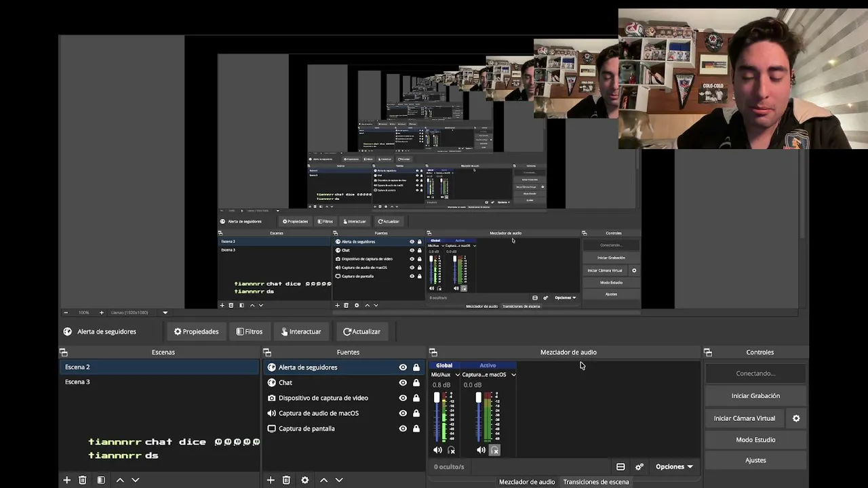The height and width of the screenshot is (488, 868).
Task: Click the Conectando... stream button
Action: [755, 373]
